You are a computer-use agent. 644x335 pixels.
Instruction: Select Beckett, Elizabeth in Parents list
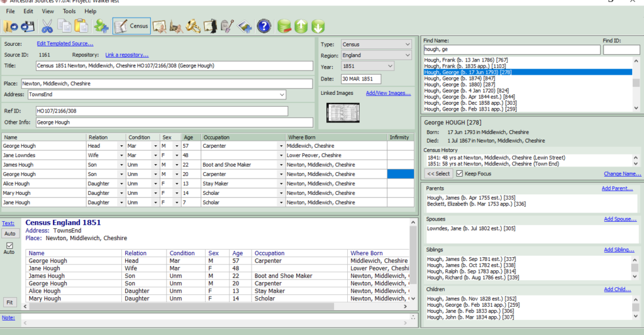point(477,204)
